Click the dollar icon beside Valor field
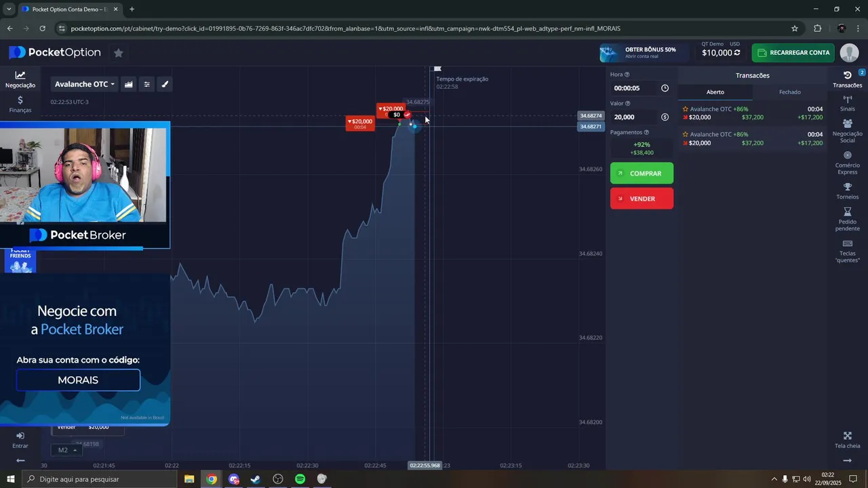Image resolution: width=868 pixels, height=488 pixels. 665,117
